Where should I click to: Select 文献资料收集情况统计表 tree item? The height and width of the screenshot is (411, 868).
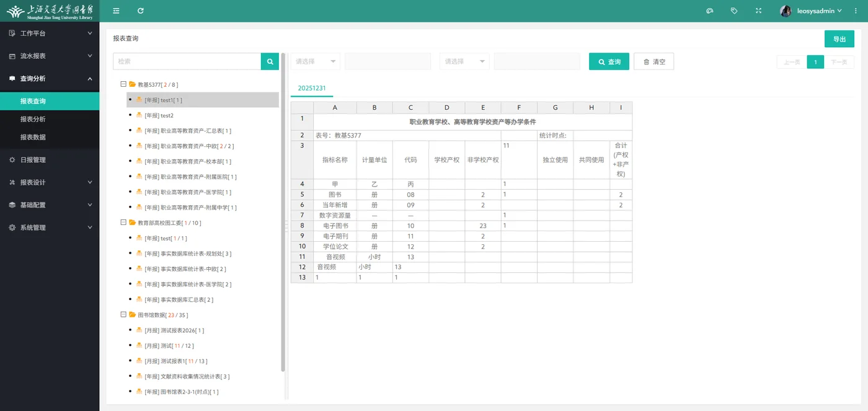click(x=187, y=376)
